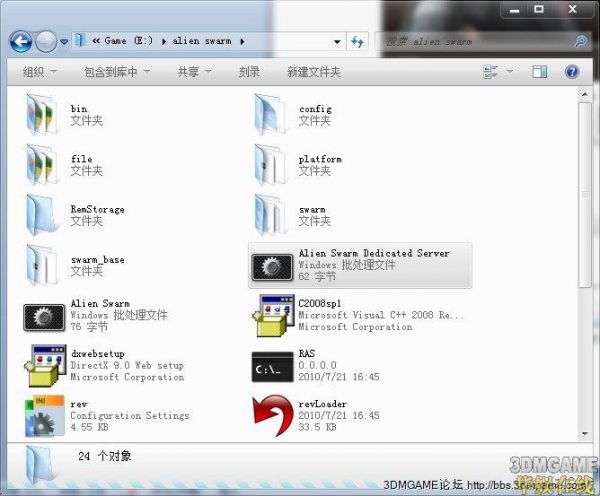Select the dxwebsetup installer icon

click(x=45, y=365)
